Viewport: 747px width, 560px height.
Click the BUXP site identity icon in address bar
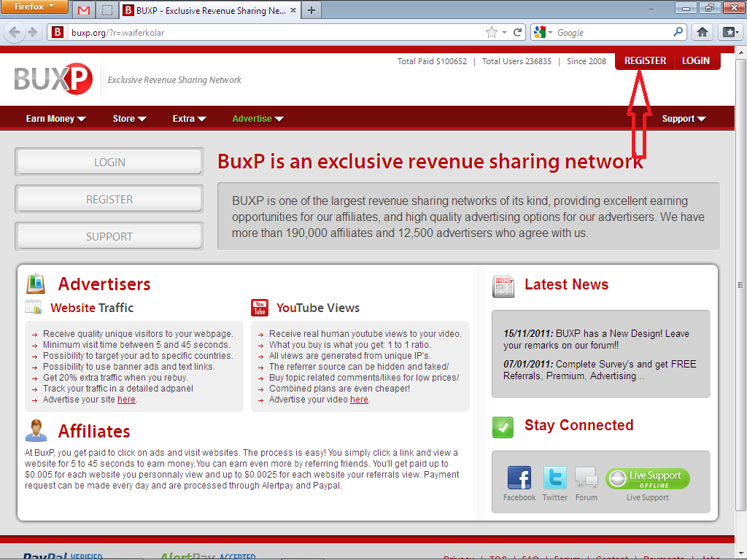click(58, 32)
